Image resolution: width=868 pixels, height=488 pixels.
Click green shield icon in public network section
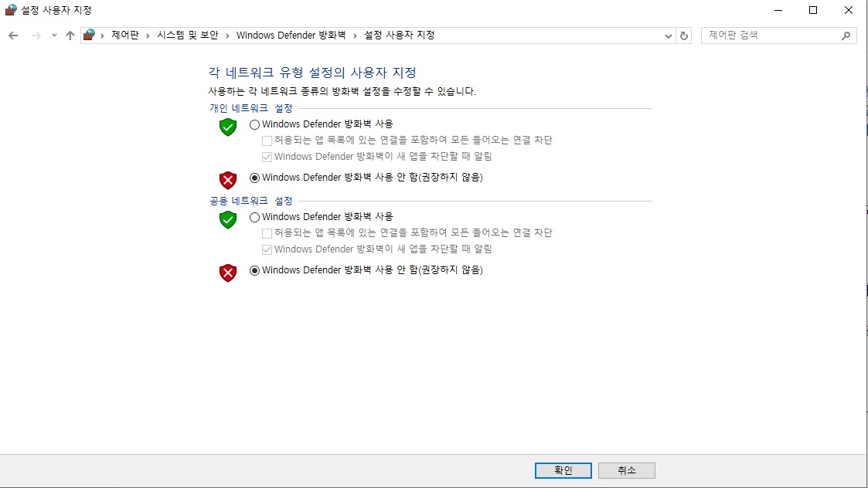point(228,219)
